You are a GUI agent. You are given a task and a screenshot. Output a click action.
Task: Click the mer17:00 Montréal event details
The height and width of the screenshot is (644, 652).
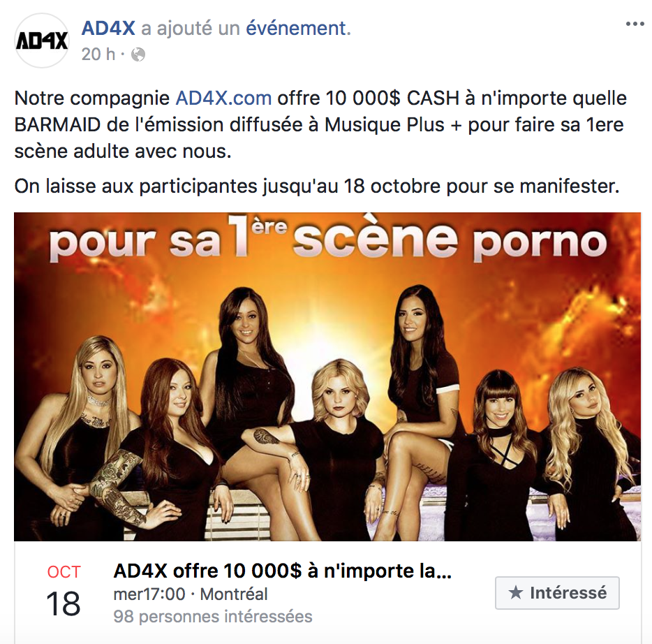point(191,594)
